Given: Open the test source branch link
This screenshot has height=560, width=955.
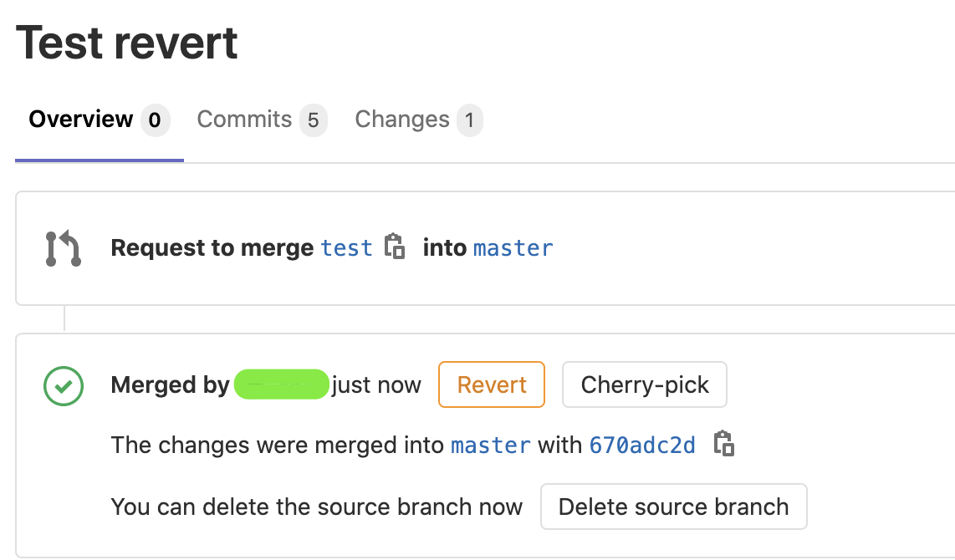Looking at the screenshot, I should point(347,248).
